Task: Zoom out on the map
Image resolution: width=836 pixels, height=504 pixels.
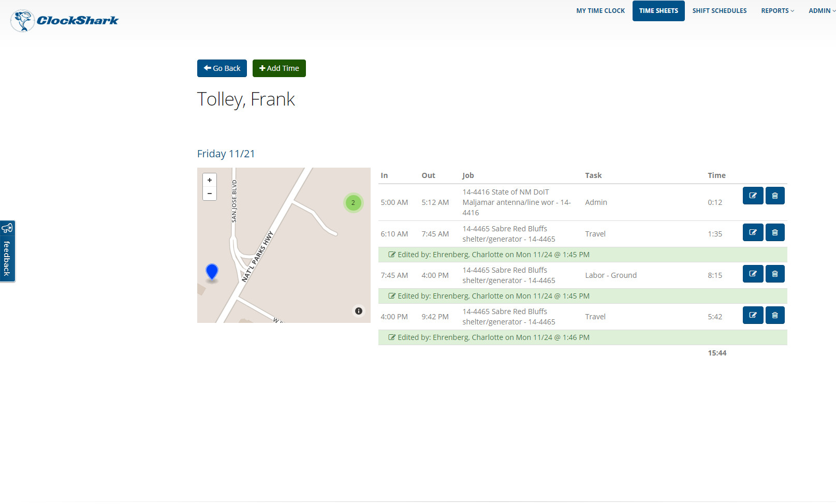Action: pyautogui.click(x=210, y=194)
